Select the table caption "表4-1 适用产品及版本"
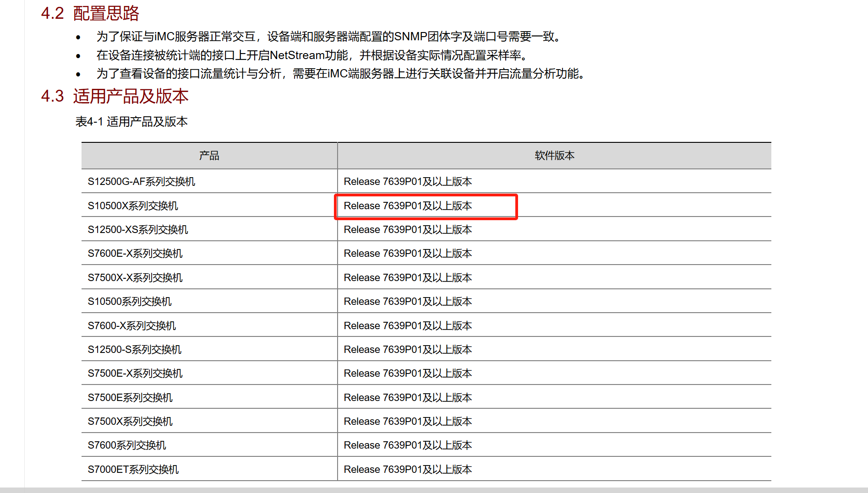 pyautogui.click(x=131, y=122)
